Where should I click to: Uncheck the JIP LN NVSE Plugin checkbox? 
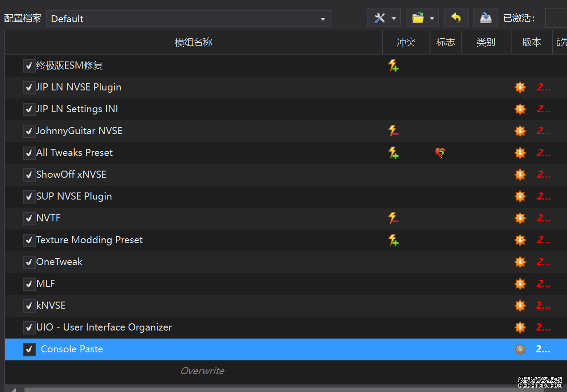click(29, 87)
